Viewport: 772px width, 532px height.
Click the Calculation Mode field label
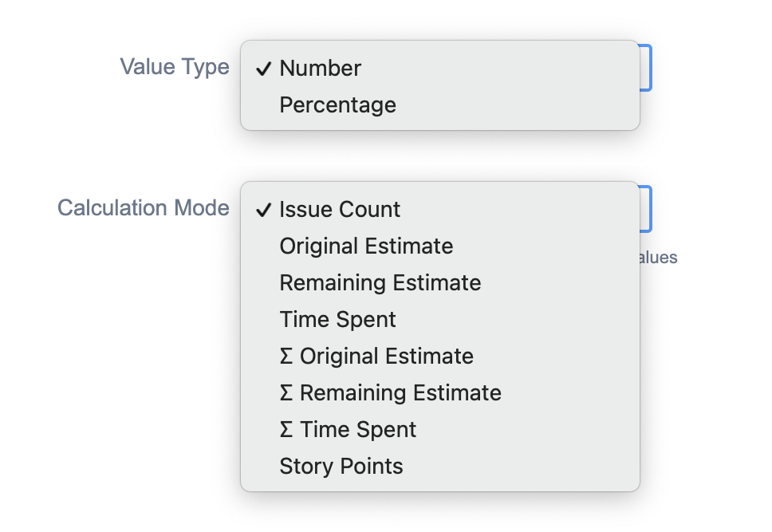tap(144, 208)
